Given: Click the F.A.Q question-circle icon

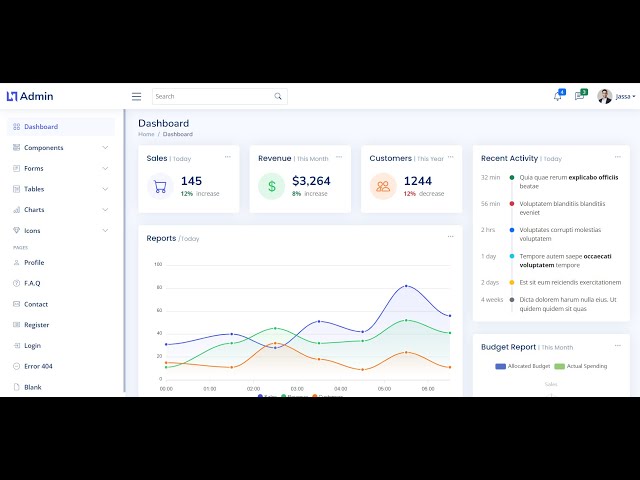Looking at the screenshot, I should click(x=16, y=283).
